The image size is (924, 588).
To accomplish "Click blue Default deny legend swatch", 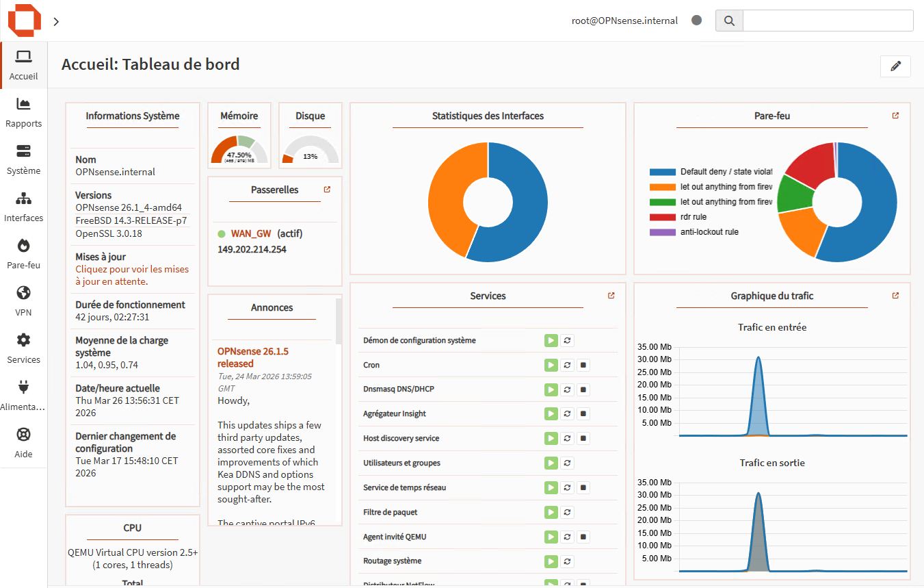I will click(662, 172).
